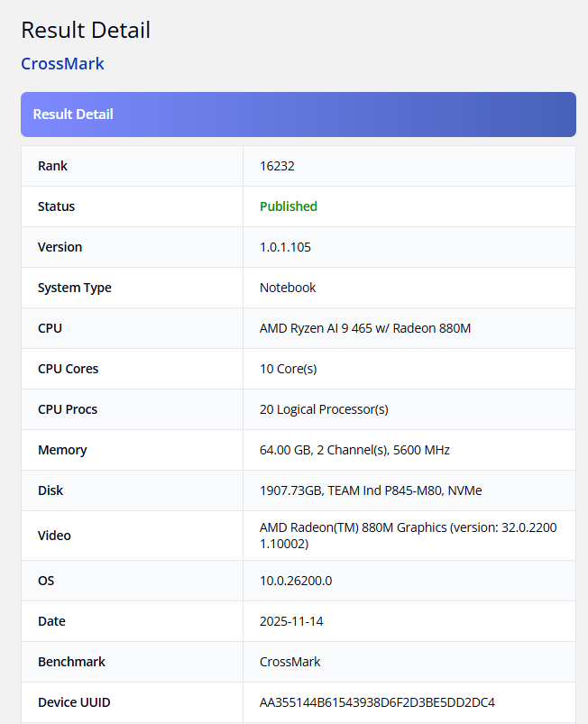Image resolution: width=588 pixels, height=724 pixels.
Task: Click the Result Detail page heading
Action: click(x=85, y=30)
